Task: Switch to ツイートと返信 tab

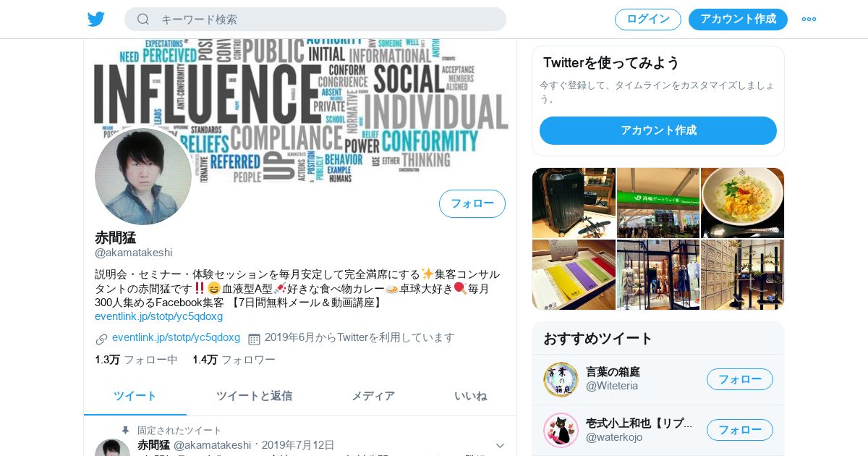Action: 254,396
